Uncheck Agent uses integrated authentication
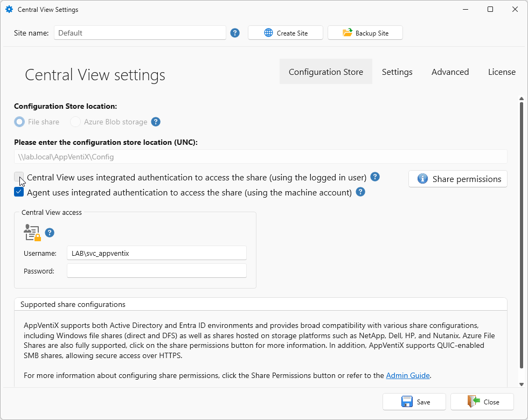528x420 pixels. pos(19,192)
